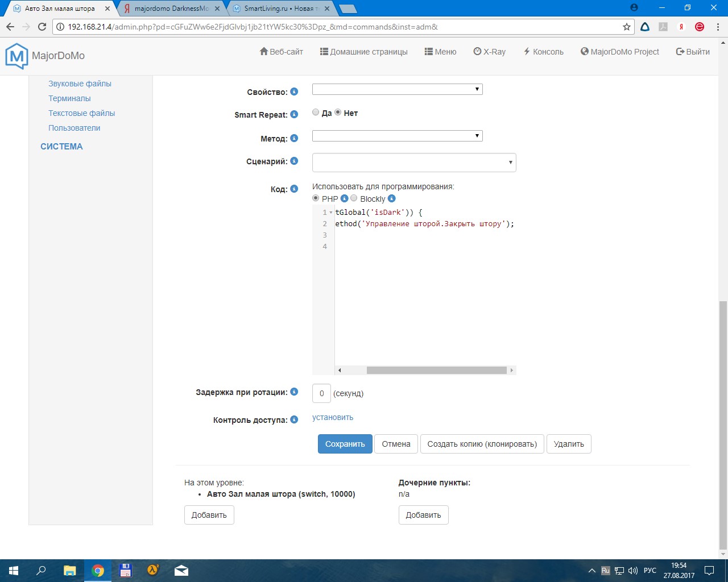Show info hint for Smart Repeat
This screenshot has width=728, height=582.
pyautogui.click(x=294, y=114)
